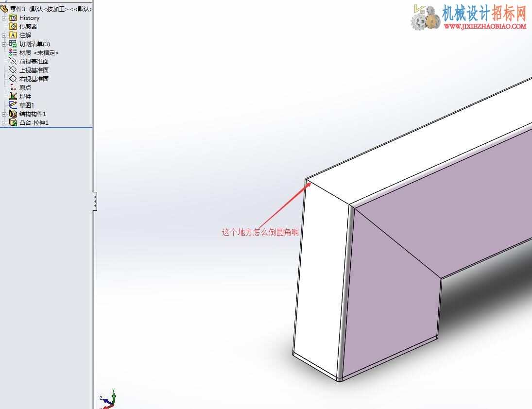532x409 pixels.
Task: Collapse the feature tree panel handle
Action: pos(95,202)
